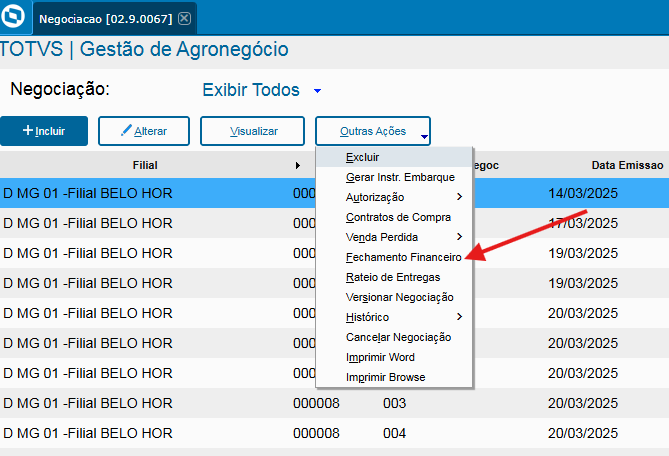Expand the Autorização submenu
The height and width of the screenshot is (456, 669).
[394, 197]
